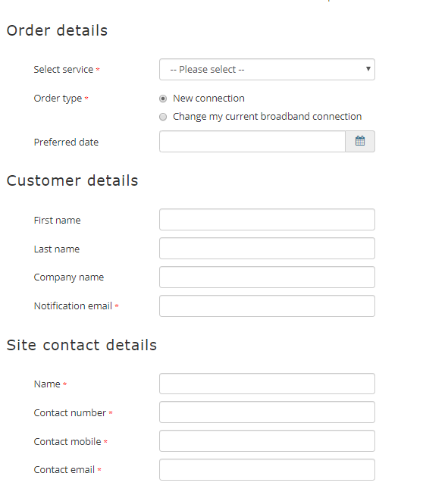Click the Preferred date label text
Viewport: 448px width, 492px height.
66,142
